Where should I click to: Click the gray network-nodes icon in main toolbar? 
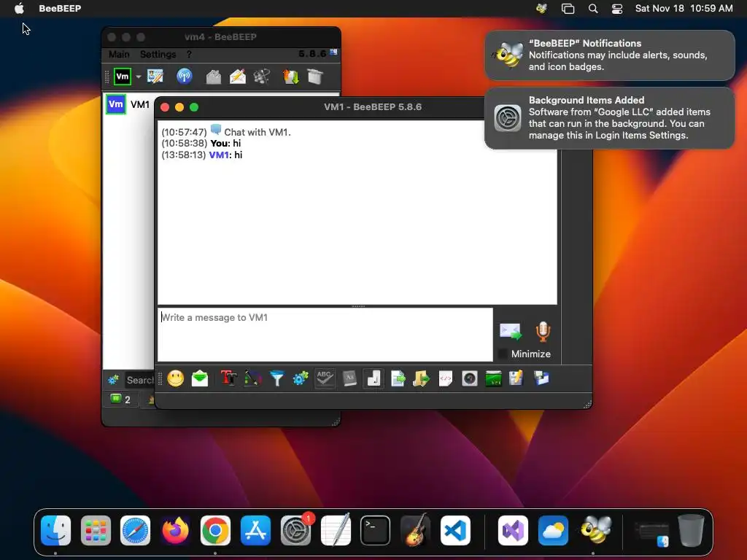[262, 77]
